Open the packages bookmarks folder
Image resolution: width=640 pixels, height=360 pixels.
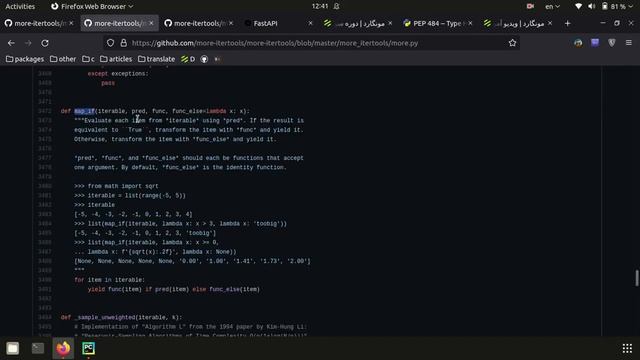click(x=25, y=59)
